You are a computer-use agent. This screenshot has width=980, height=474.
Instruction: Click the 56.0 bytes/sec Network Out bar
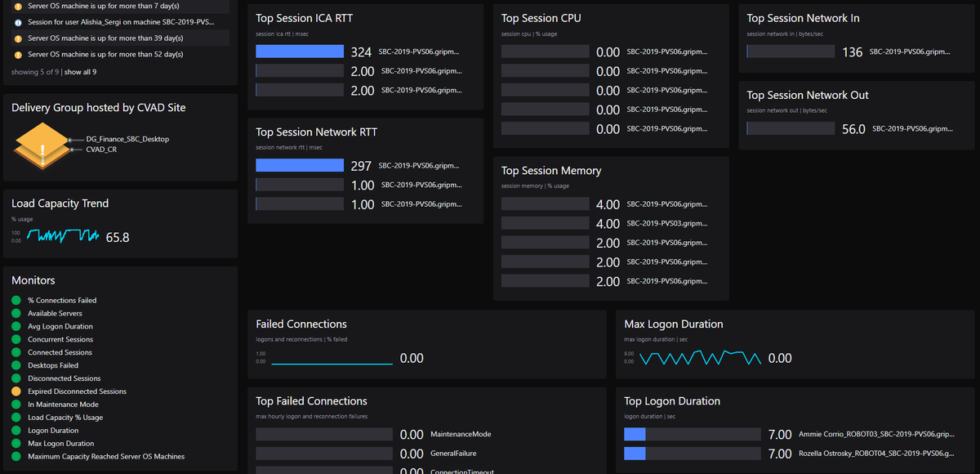[791, 128]
